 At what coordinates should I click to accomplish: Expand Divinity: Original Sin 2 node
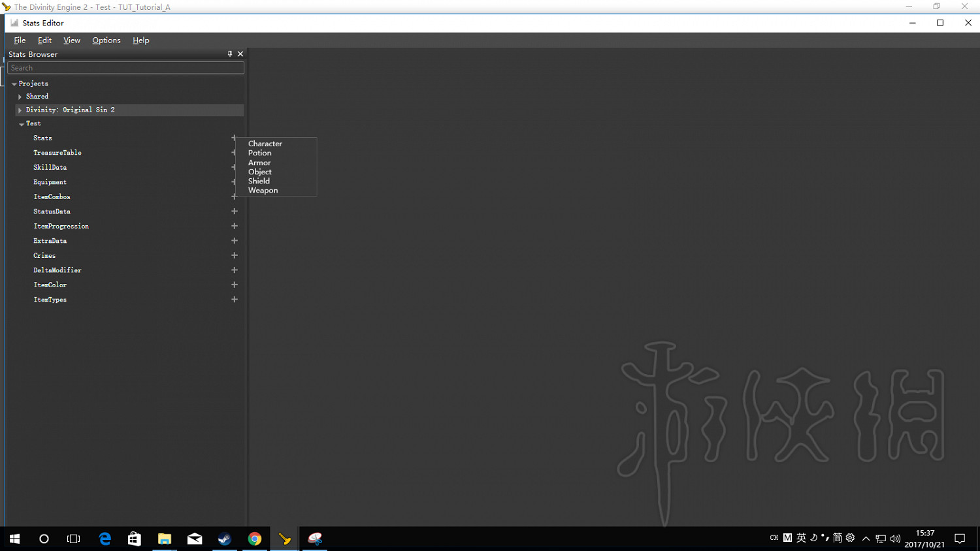tap(20, 110)
